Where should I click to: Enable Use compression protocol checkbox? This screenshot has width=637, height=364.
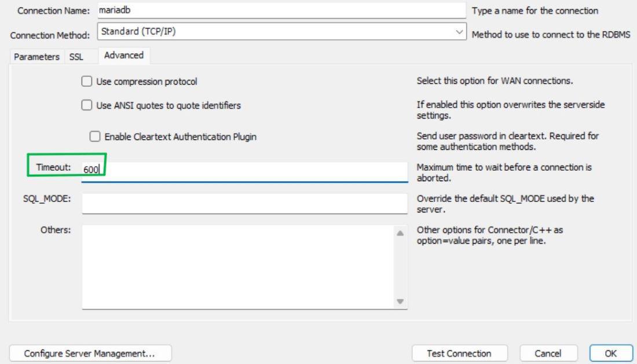(87, 82)
